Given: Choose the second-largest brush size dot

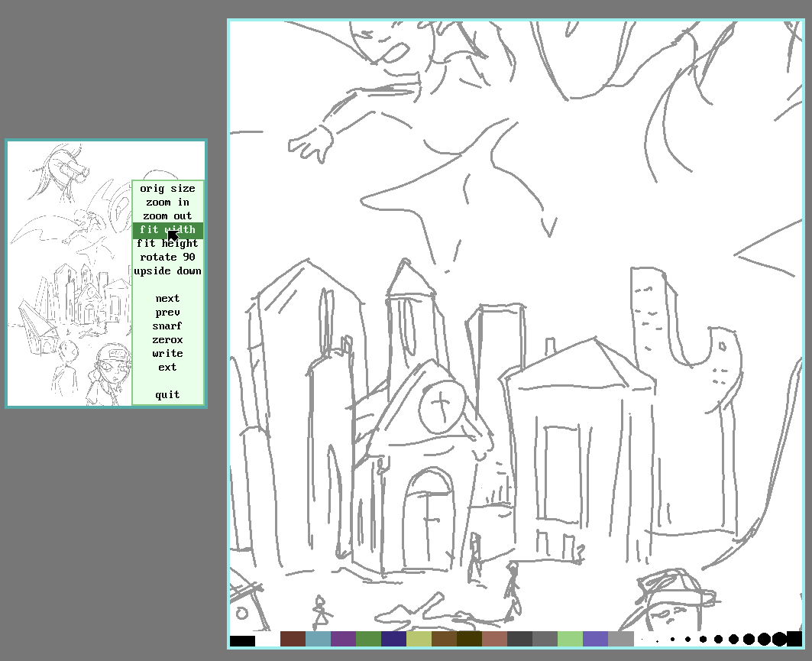Looking at the screenshot, I should tap(779, 640).
